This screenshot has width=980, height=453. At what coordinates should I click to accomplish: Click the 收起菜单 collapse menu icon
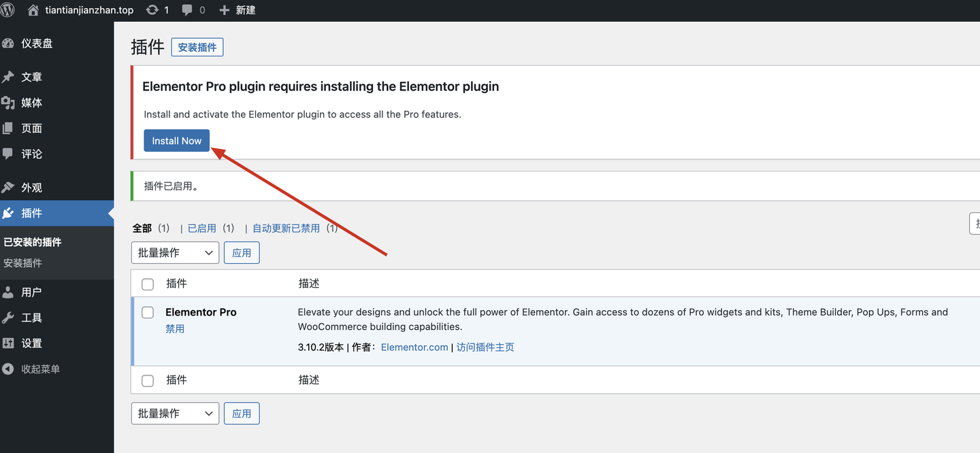point(8,369)
